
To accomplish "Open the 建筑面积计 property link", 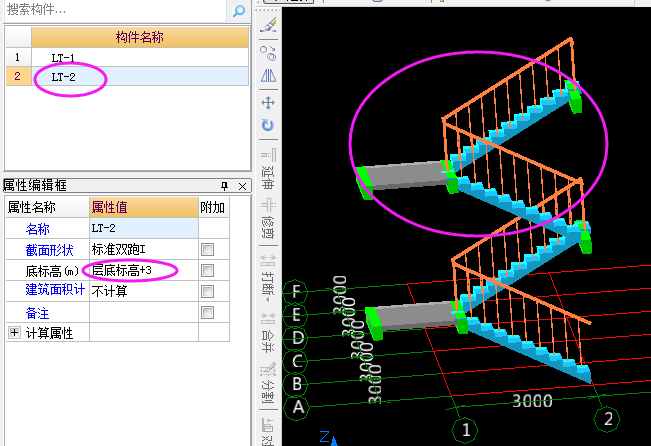I will (x=55, y=289).
